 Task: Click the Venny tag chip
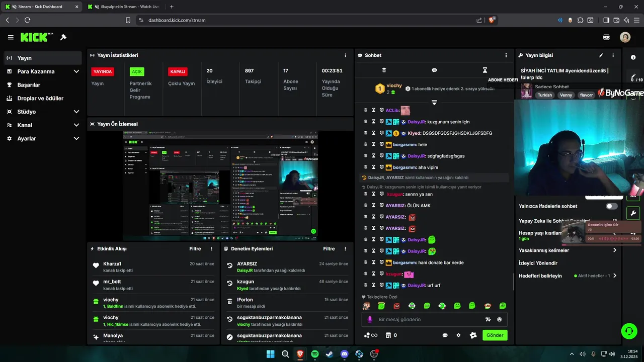pos(566,95)
